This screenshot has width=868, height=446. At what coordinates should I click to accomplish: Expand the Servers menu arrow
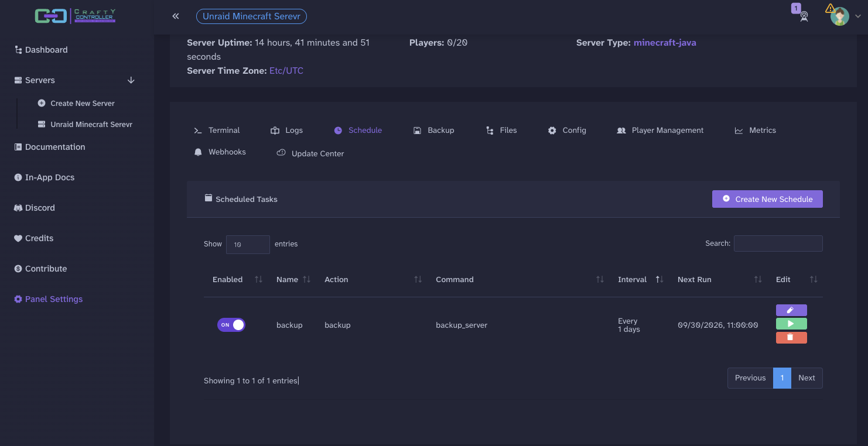point(131,80)
